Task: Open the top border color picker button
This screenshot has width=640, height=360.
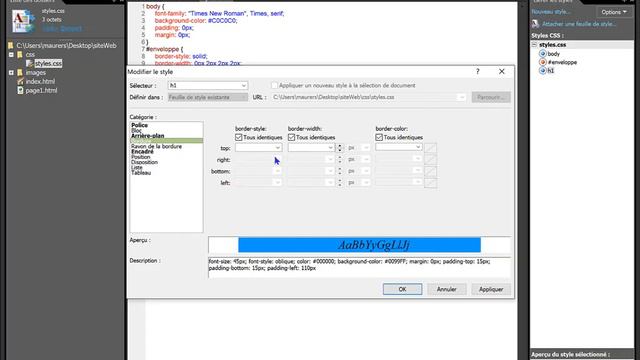Action: pyautogui.click(x=430, y=148)
